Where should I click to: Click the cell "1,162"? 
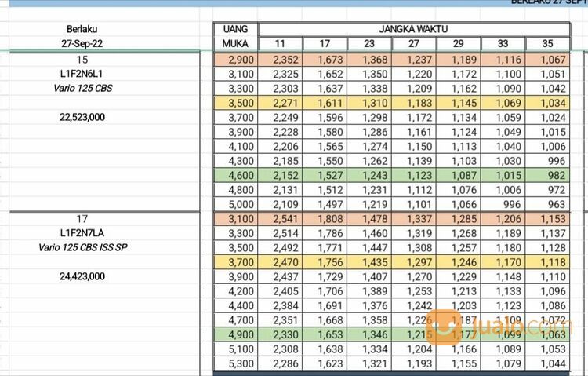point(459,89)
